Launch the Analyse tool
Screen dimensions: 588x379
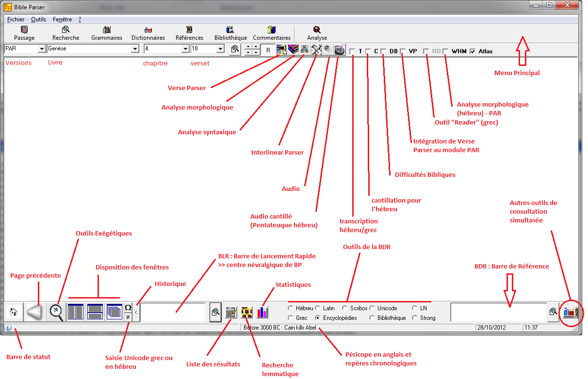pos(317,33)
